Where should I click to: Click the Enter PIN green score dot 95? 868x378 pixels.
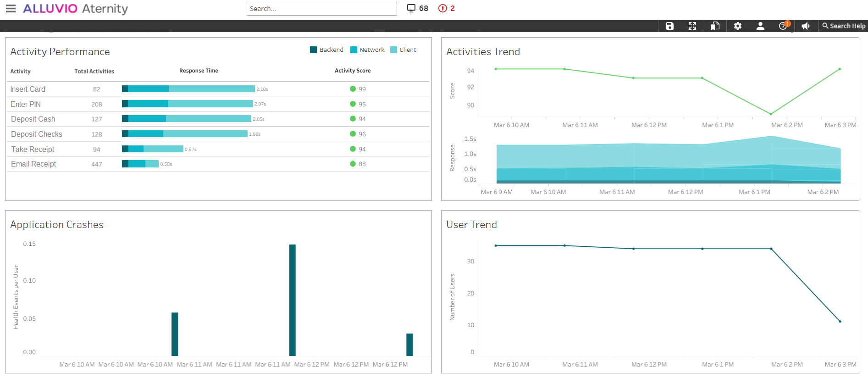point(353,104)
